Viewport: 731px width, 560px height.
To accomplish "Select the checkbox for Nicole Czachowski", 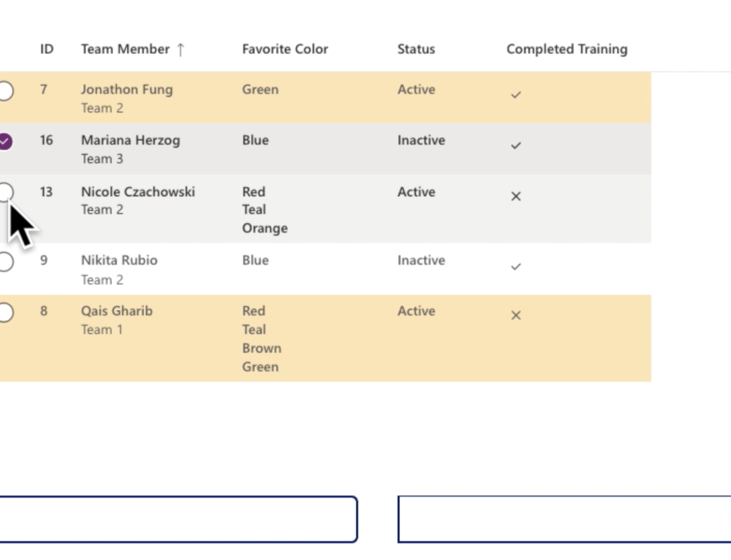I will click(6, 192).
